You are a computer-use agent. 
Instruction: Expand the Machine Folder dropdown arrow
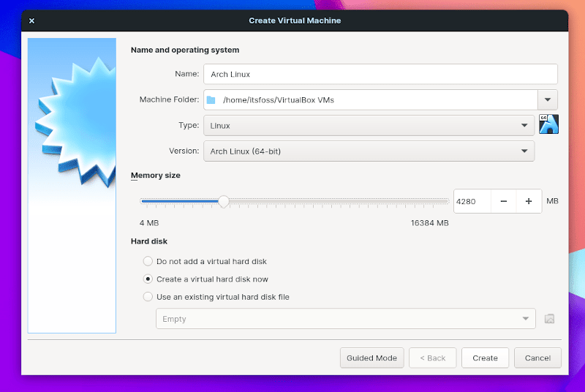pos(548,100)
